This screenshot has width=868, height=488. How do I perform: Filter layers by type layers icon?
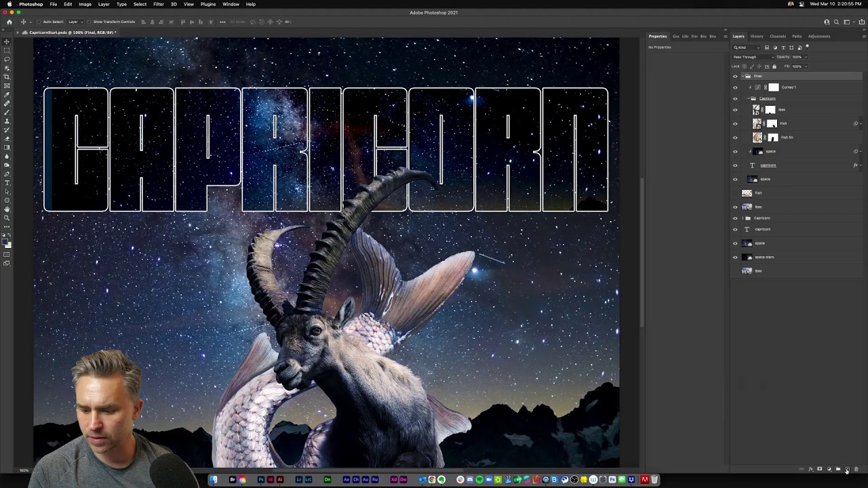point(783,47)
